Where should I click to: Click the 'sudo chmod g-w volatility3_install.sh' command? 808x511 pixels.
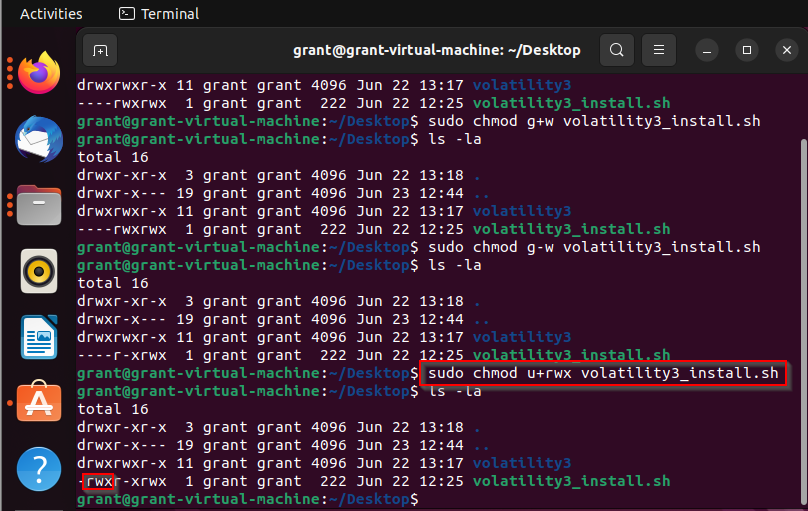(594, 247)
